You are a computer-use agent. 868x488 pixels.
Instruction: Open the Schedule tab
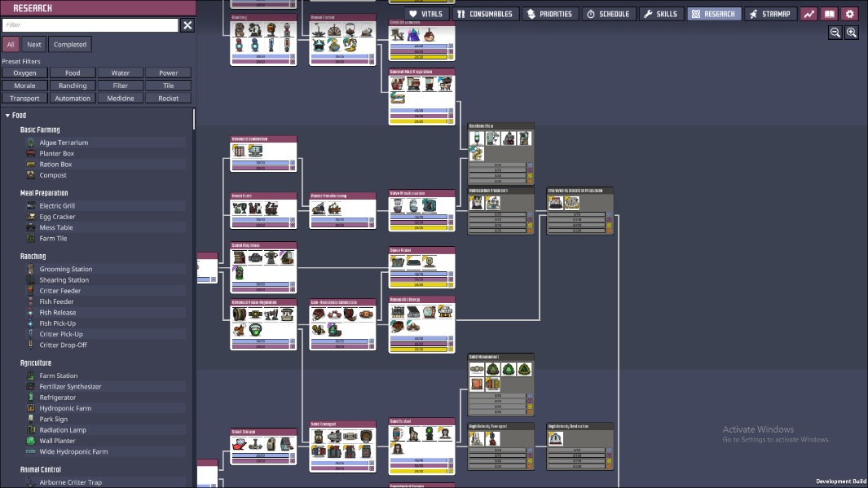pyautogui.click(x=608, y=14)
